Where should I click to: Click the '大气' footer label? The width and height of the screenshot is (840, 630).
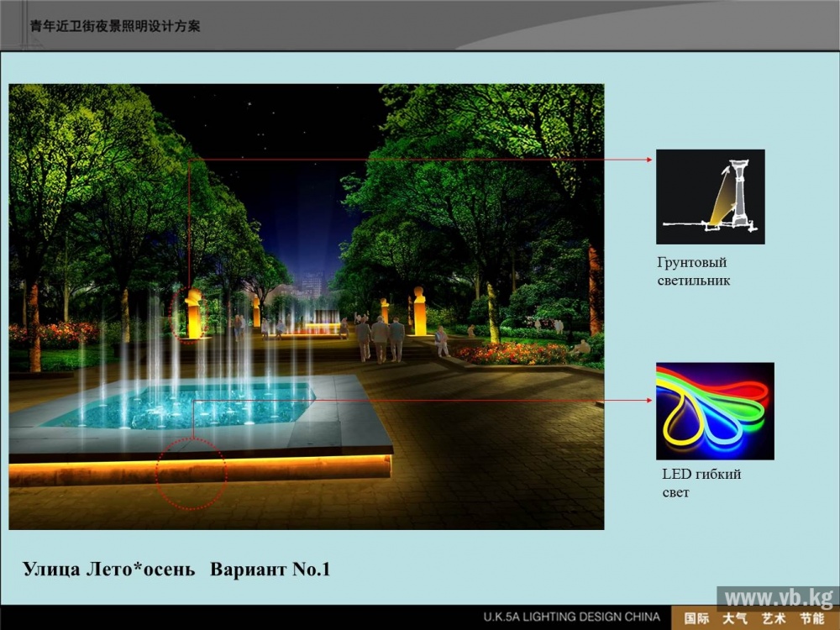click(x=734, y=618)
